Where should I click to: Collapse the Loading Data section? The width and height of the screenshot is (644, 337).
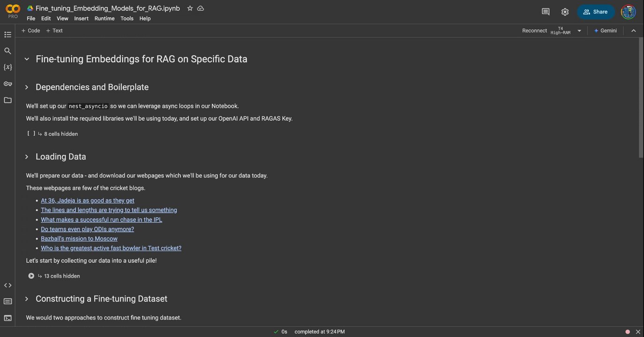27,157
